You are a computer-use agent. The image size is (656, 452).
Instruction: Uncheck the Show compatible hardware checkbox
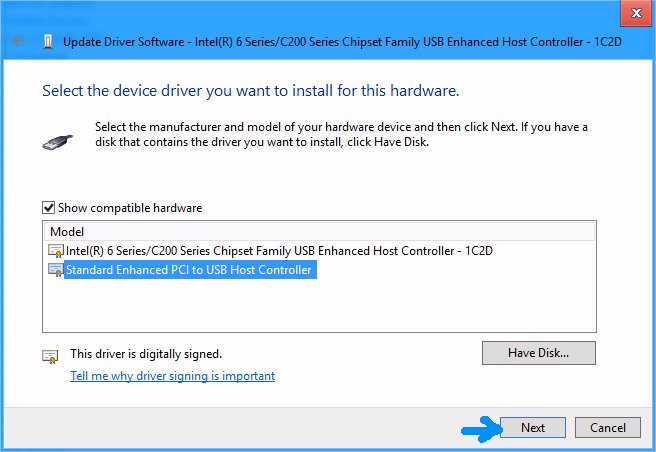(49, 208)
